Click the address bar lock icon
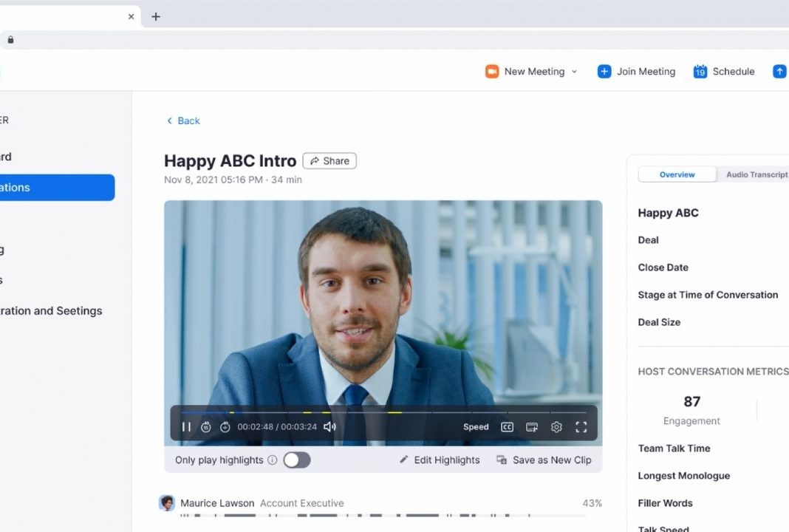This screenshot has height=532, width=789. point(10,40)
